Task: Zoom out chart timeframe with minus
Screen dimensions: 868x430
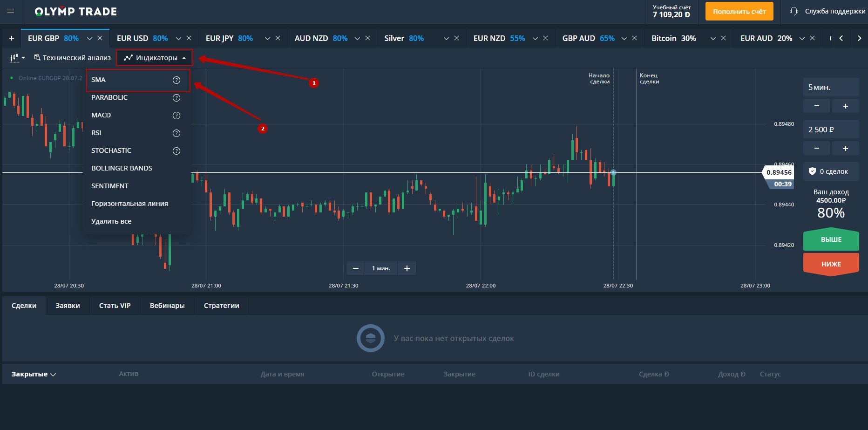Action: tap(356, 268)
